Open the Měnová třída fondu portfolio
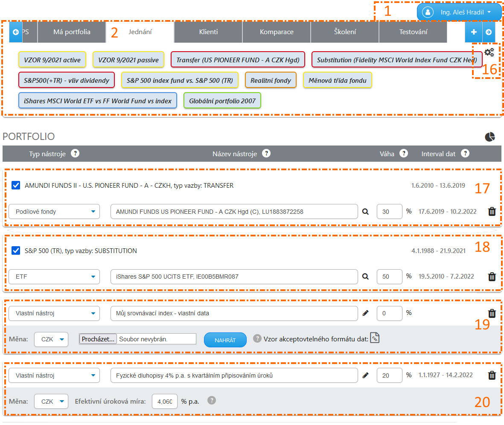The width and height of the screenshot is (504, 425). pyautogui.click(x=338, y=80)
